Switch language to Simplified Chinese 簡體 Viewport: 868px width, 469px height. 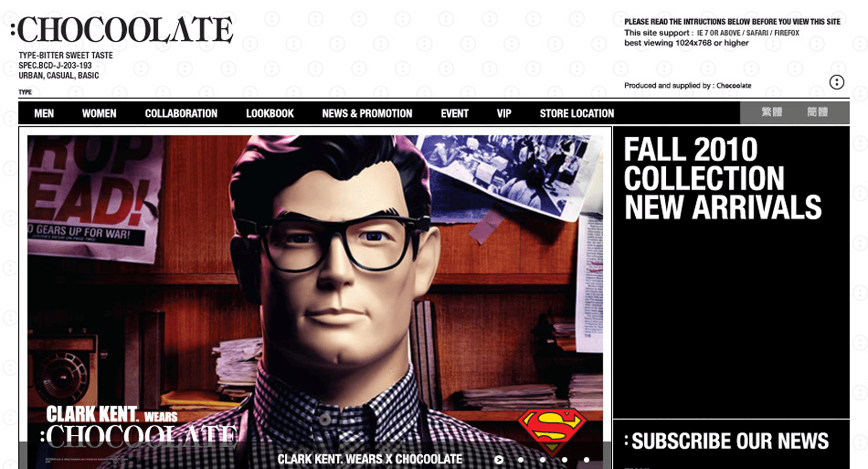pyautogui.click(x=817, y=112)
